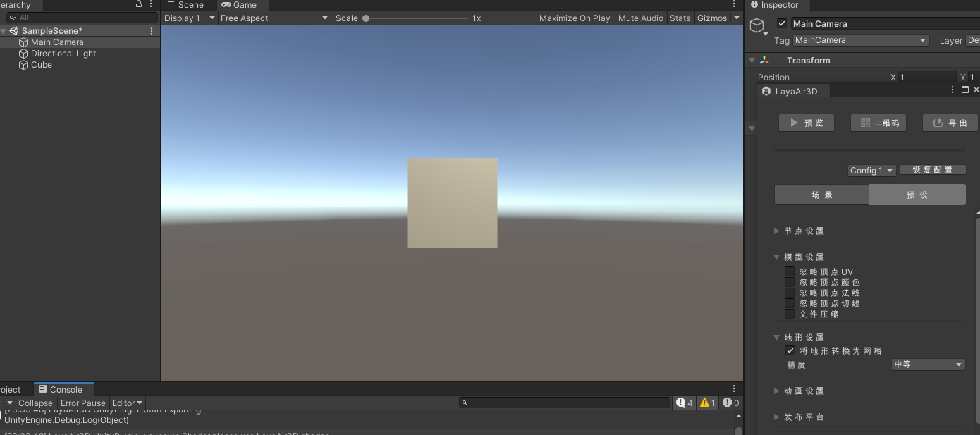Screen dimensions: 980x435
Task: Click the LayaAir3D logo icon on tab
Action: [x=766, y=91]
